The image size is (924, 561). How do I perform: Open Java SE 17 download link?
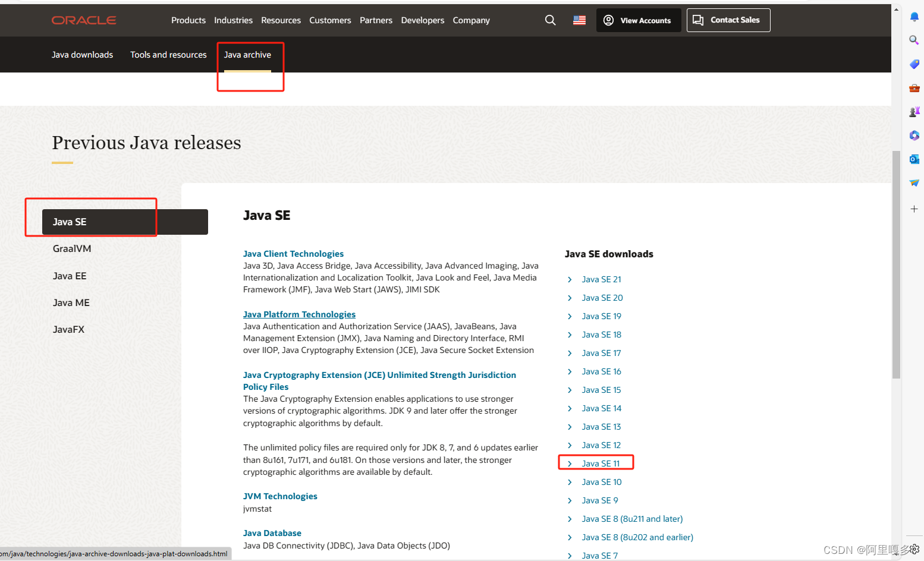(601, 353)
